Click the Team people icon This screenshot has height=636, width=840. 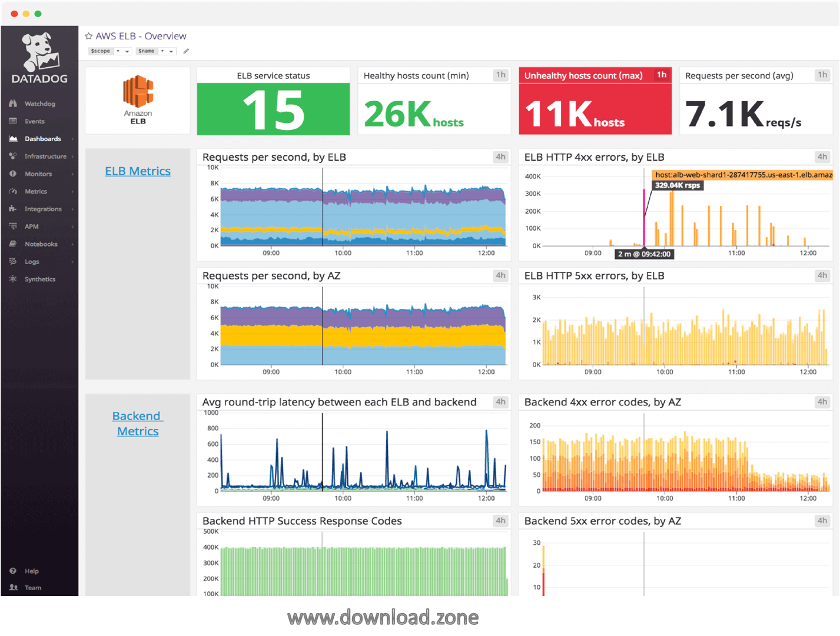tap(13, 587)
